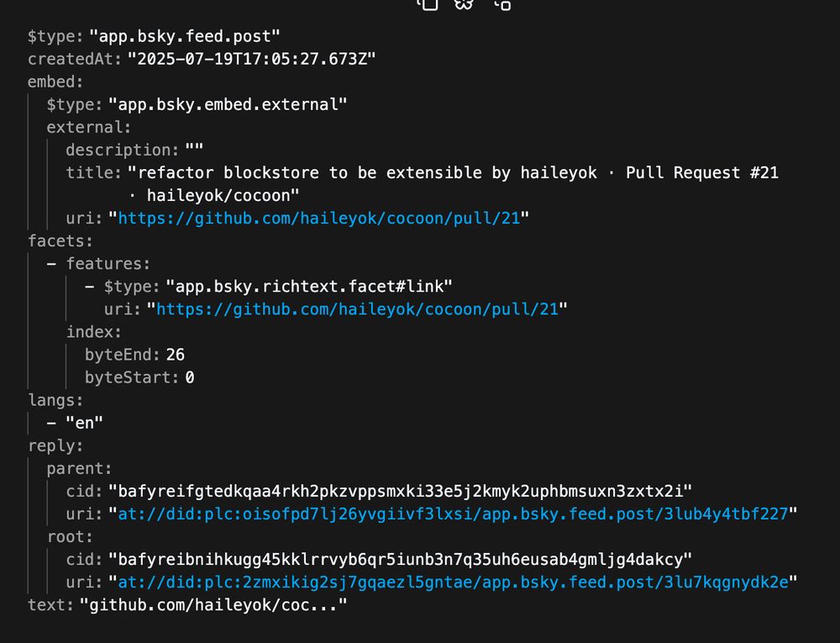Select the "app.bsky.richtext.facet#link" value
The image size is (840, 643).
[x=309, y=286]
